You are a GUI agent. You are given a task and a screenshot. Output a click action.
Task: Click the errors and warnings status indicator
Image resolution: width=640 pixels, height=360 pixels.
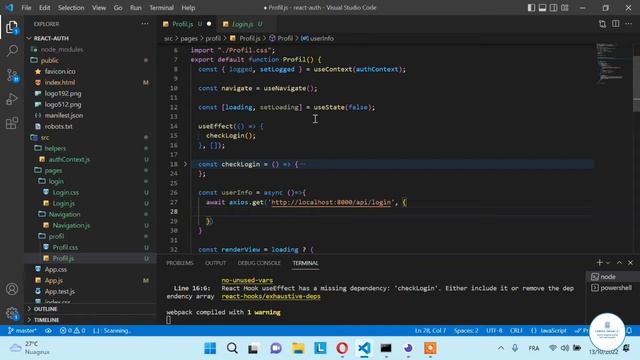pyautogui.click(x=72, y=331)
